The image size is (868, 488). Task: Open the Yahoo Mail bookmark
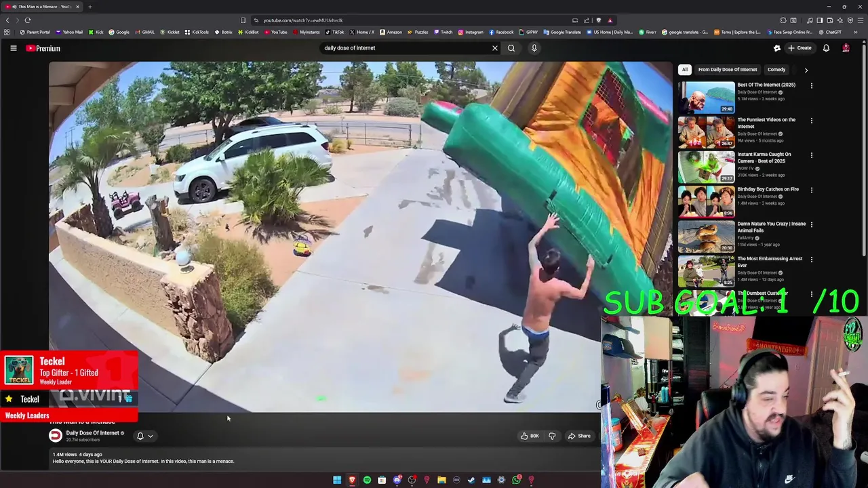(x=68, y=32)
